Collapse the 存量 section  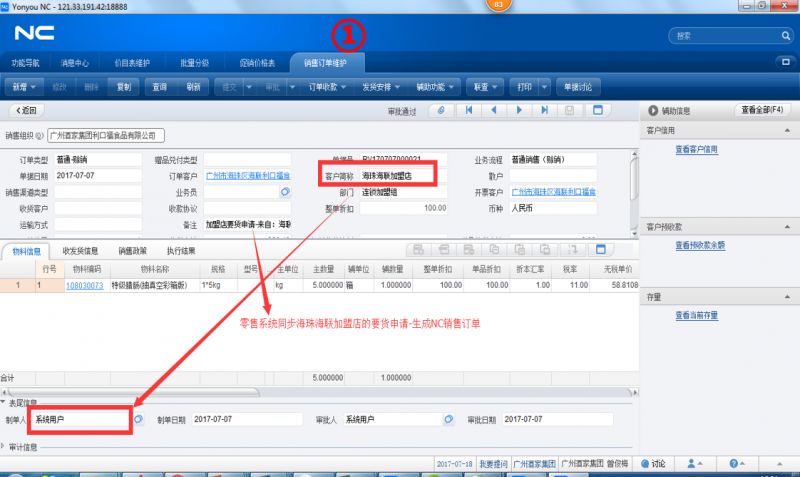787,296
